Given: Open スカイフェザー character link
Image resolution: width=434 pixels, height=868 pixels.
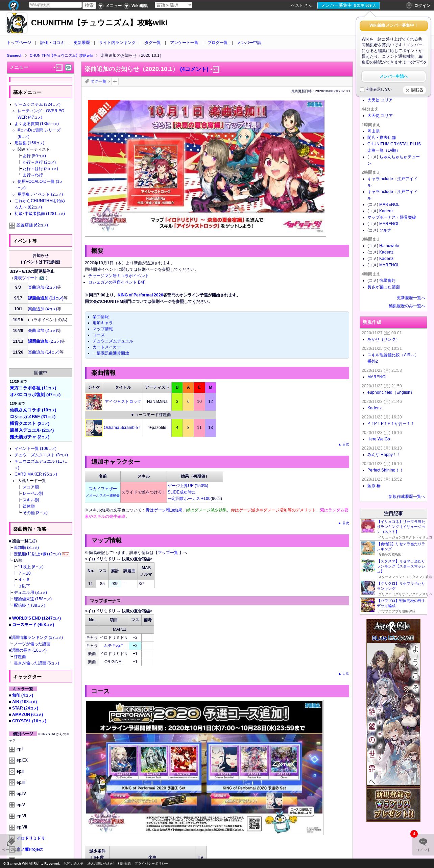Looking at the screenshot, I should [x=103, y=489].
